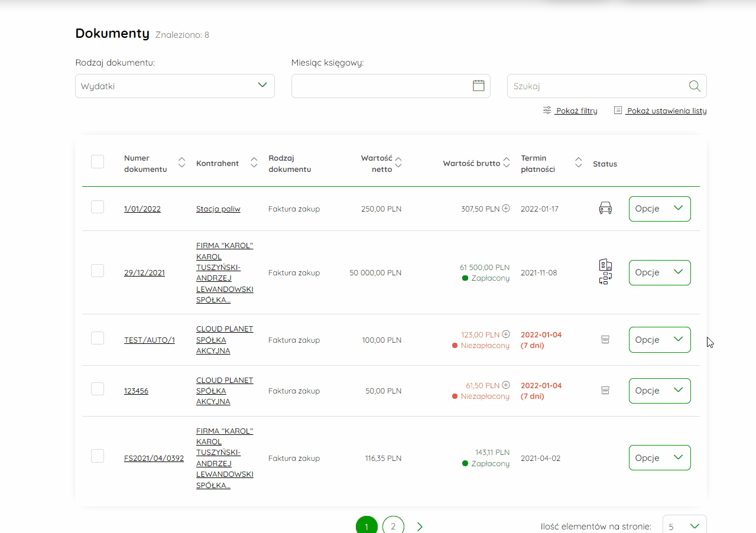Select the 123456 row checkbox

(x=98, y=389)
